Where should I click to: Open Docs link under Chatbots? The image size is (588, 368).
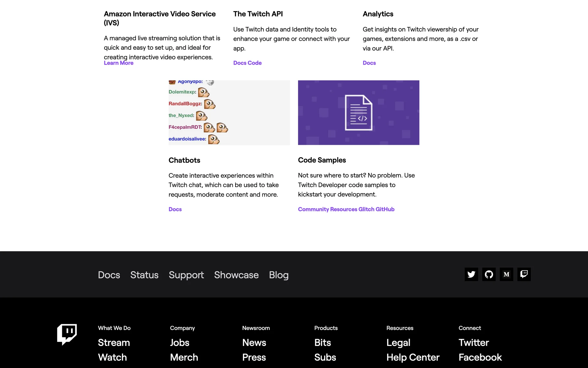coord(175,209)
